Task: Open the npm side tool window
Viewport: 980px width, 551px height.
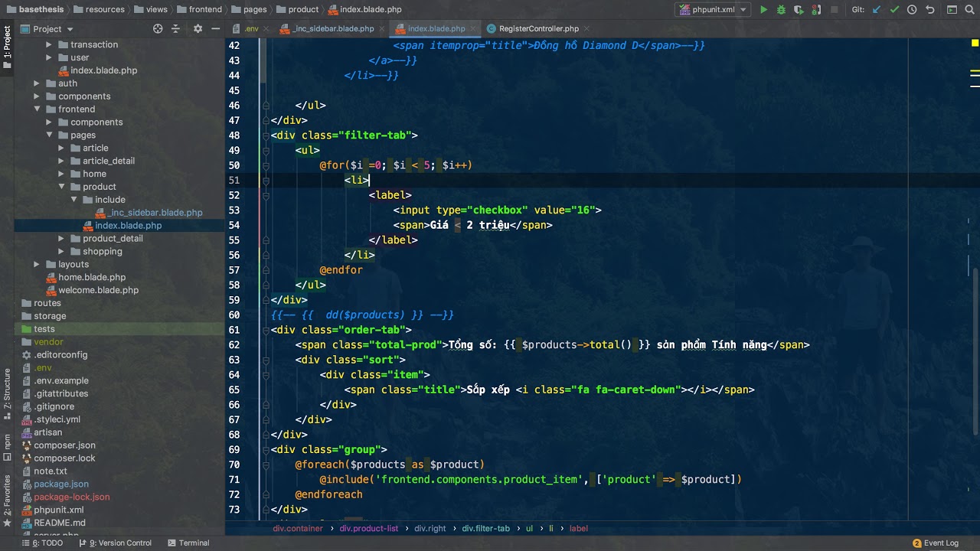Action: coord(7,448)
